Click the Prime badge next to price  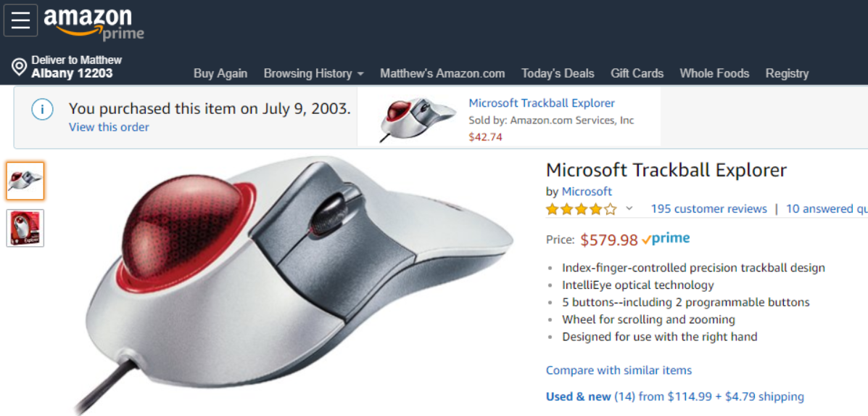(x=666, y=239)
